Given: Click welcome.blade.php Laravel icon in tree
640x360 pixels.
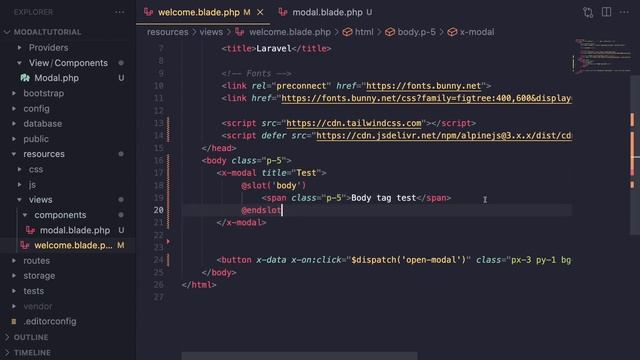Looking at the screenshot, I should coord(25,245).
